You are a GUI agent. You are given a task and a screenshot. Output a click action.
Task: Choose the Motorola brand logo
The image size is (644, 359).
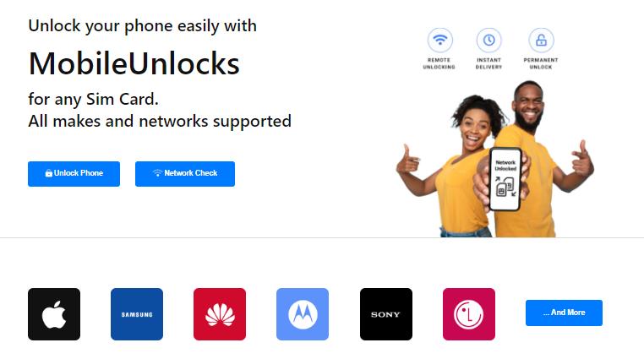303,314
